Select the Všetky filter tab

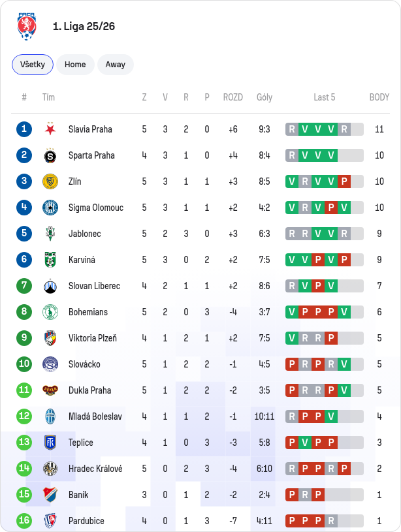(x=33, y=65)
